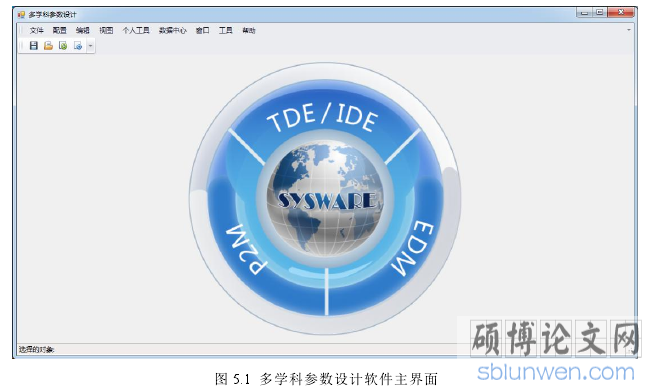Click the open folder toolbar icon

48,45
